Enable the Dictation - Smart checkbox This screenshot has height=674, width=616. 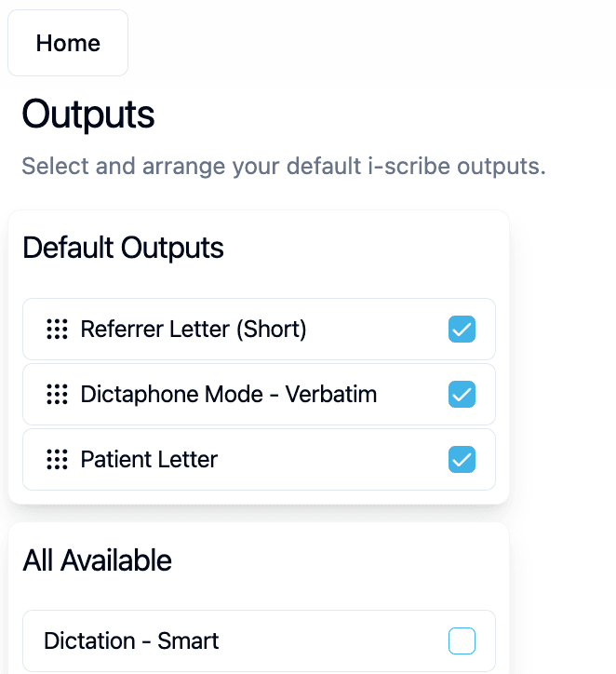point(462,640)
